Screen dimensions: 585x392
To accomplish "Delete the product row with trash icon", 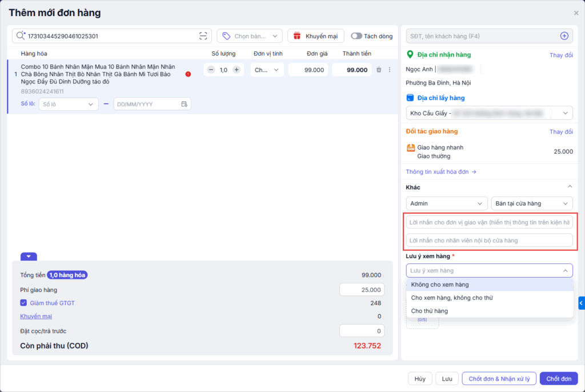I will tap(378, 70).
